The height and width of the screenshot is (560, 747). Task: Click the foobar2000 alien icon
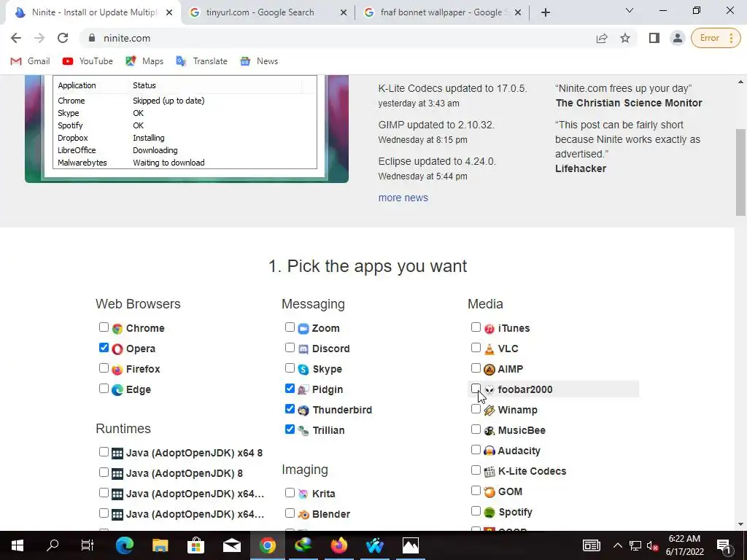tap(489, 390)
